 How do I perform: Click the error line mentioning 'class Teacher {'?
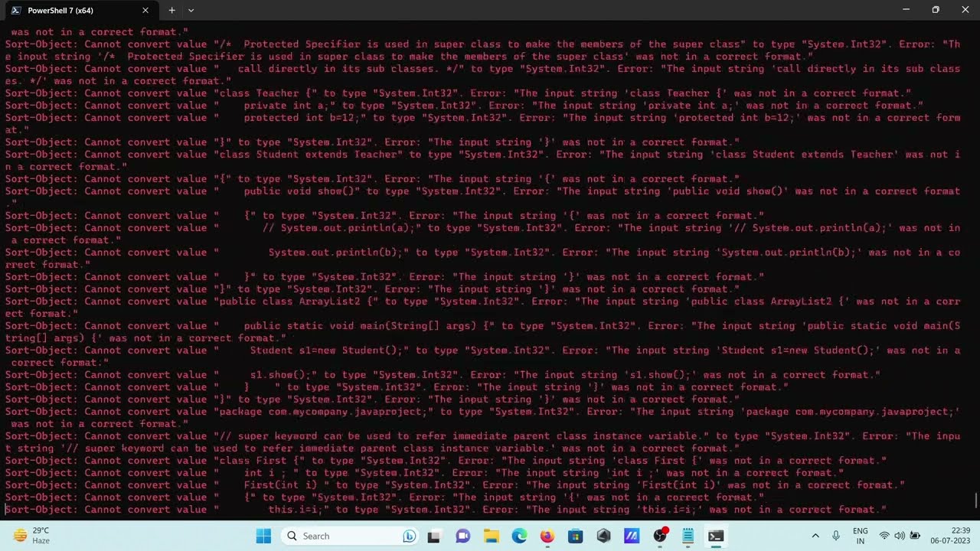tap(458, 93)
